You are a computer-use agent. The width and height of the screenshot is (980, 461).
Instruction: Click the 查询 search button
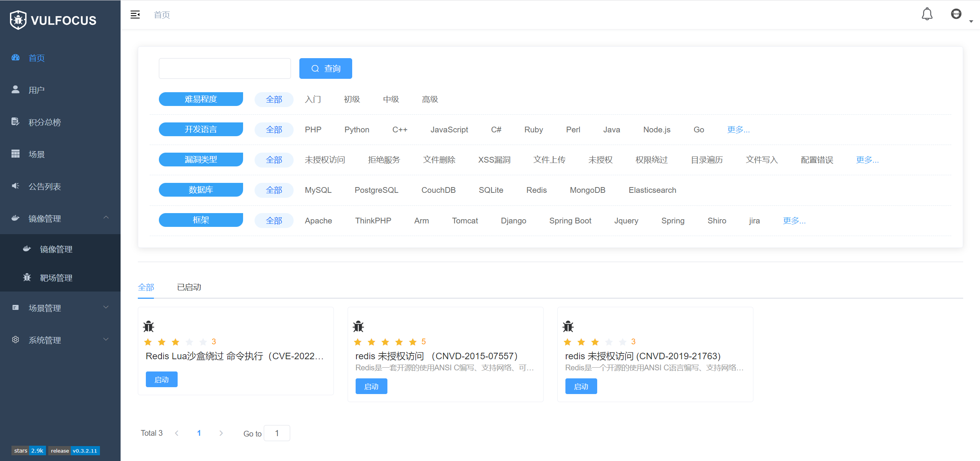325,68
